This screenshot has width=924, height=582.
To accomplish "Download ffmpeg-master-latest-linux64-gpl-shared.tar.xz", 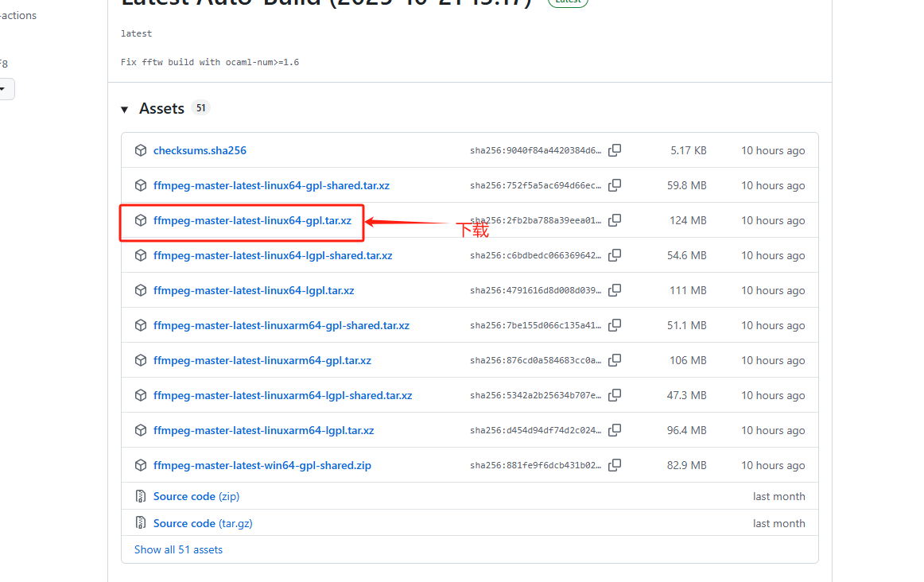I will coord(271,185).
